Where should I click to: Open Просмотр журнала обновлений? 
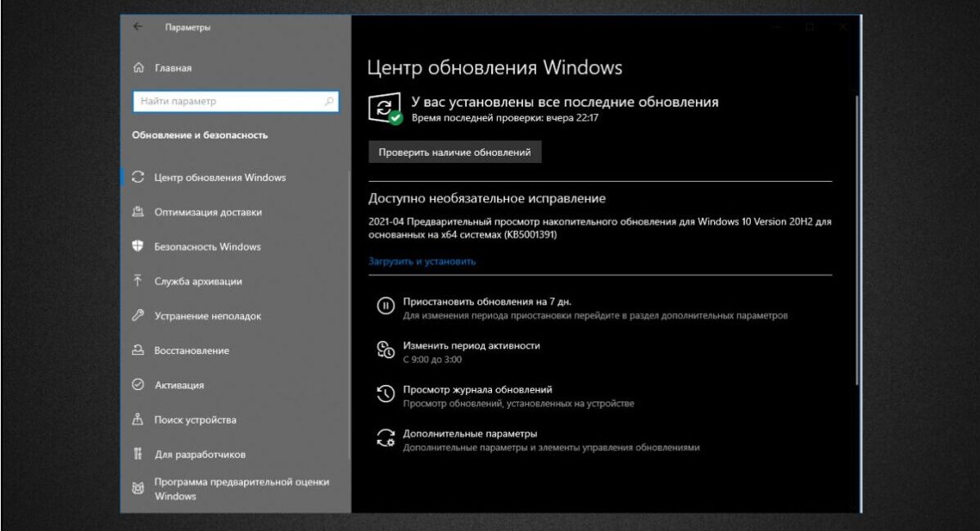(477, 389)
